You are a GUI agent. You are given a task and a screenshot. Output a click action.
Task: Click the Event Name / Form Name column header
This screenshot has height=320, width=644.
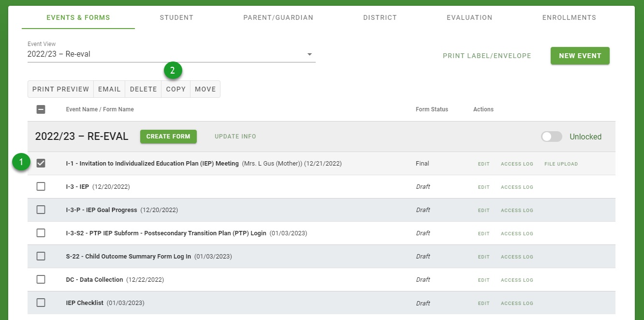click(x=100, y=109)
